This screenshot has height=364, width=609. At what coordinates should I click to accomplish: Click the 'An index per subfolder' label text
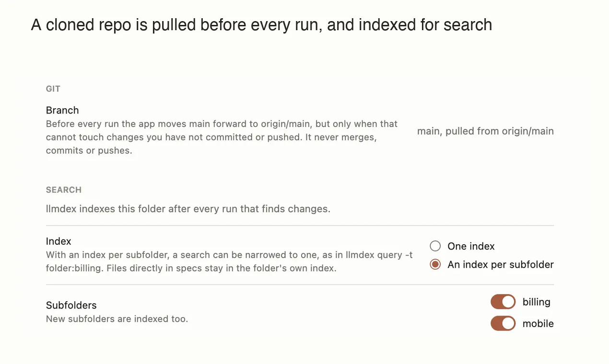pyautogui.click(x=501, y=264)
